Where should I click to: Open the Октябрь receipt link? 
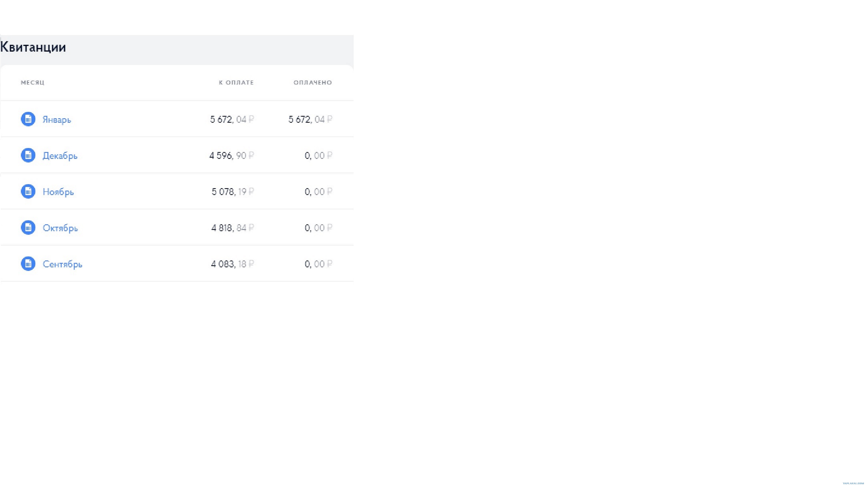pyautogui.click(x=60, y=228)
